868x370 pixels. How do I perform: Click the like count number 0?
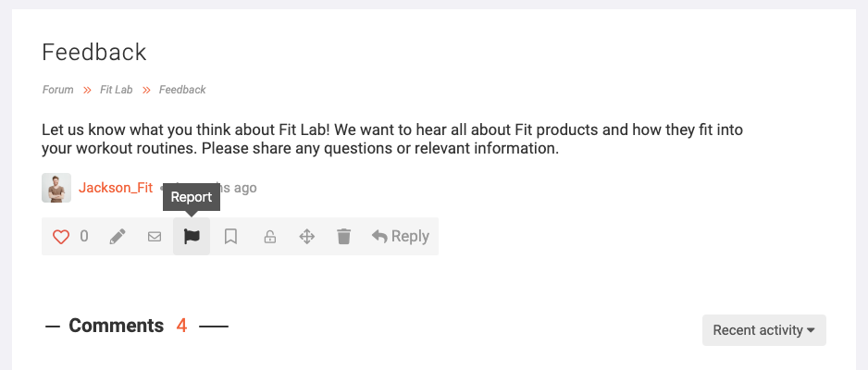point(84,237)
